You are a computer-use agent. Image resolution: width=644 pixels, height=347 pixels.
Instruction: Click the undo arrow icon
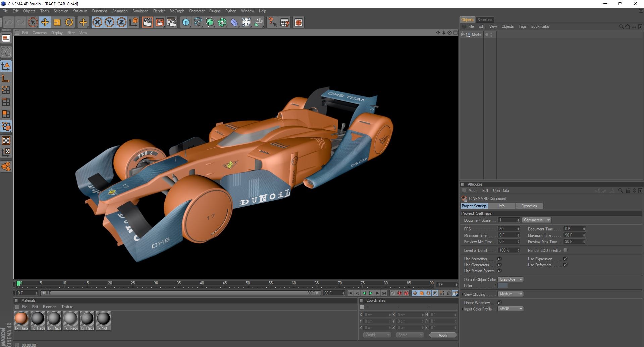pyautogui.click(x=8, y=22)
